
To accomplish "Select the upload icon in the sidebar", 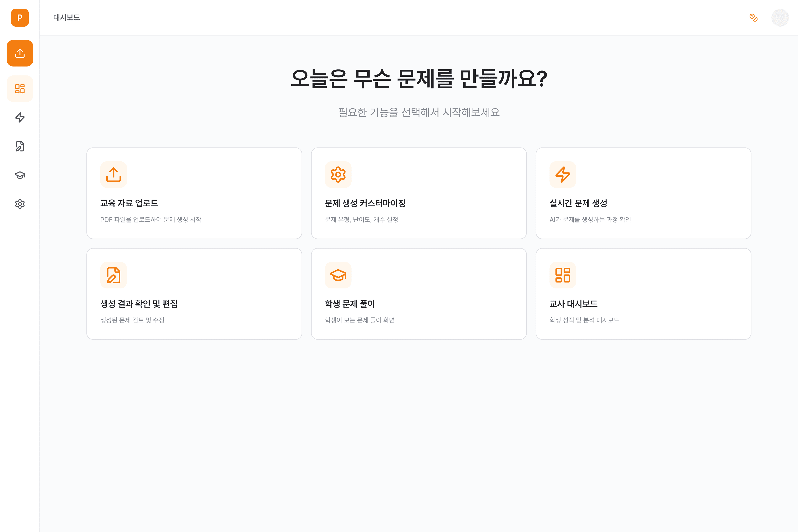I will point(20,53).
